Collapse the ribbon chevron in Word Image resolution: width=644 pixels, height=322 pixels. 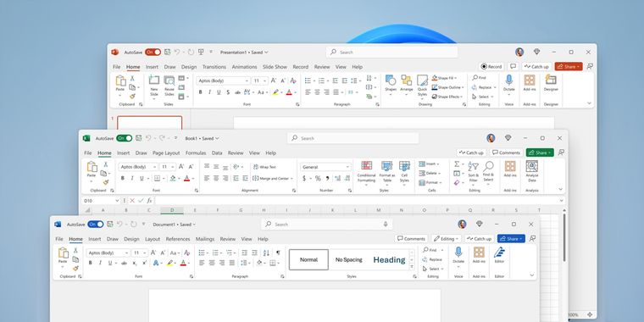532,275
